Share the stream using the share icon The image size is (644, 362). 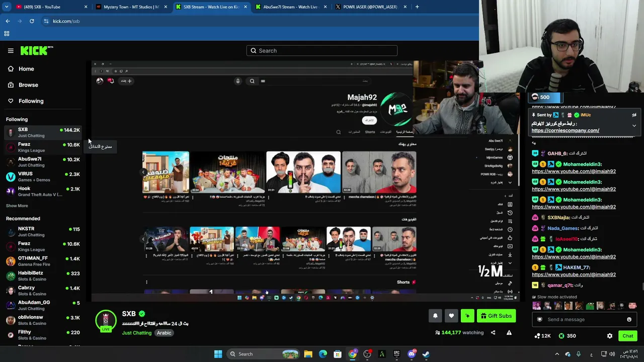(x=493, y=332)
